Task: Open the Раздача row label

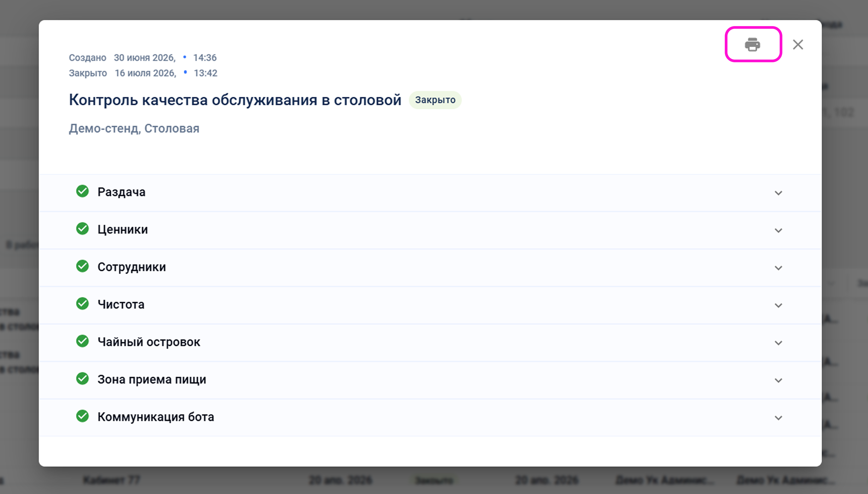Action: coord(121,192)
